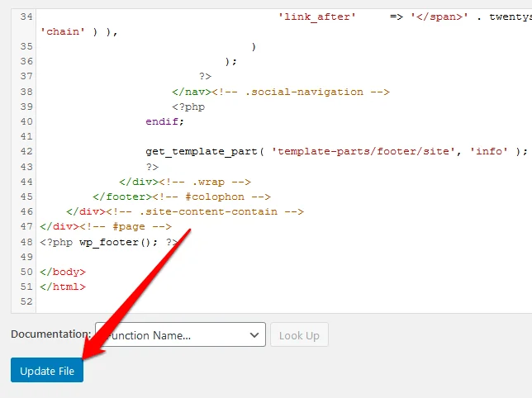Click the 'info' string on line 42
532x398 pixels.
(x=489, y=151)
